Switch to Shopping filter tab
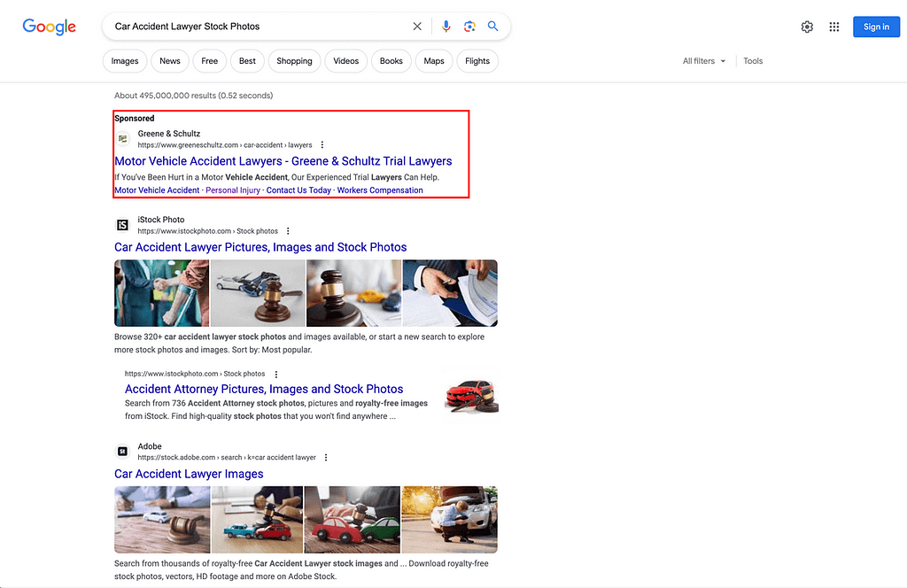This screenshot has width=907, height=588. click(x=294, y=61)
